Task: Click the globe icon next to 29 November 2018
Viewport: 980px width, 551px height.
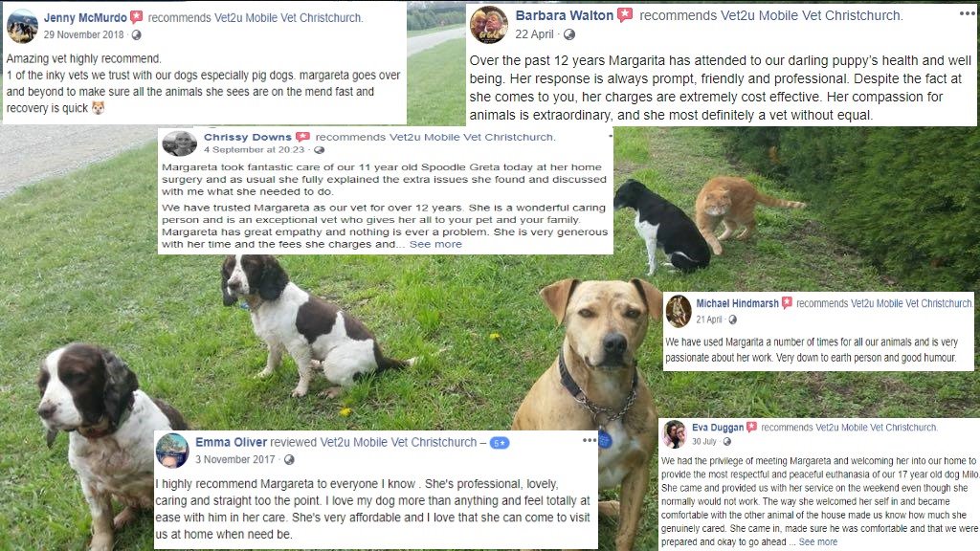Action: point(136,35)
